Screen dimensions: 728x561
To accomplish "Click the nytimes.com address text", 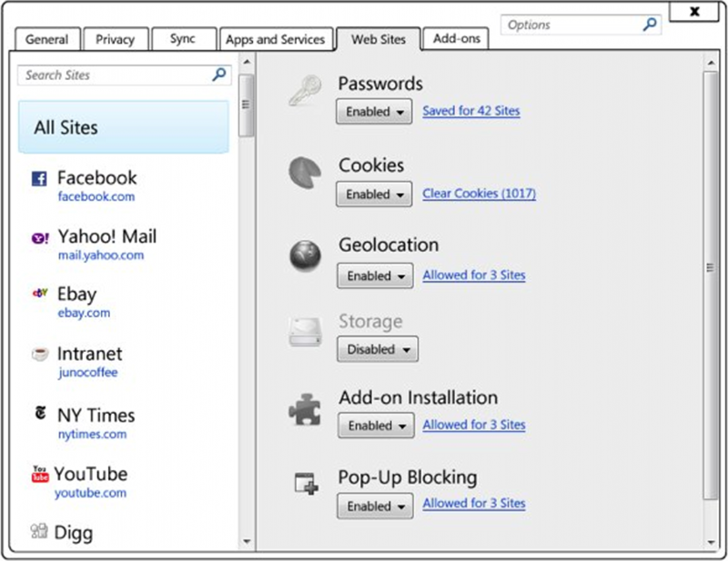I will coord(92,435).
